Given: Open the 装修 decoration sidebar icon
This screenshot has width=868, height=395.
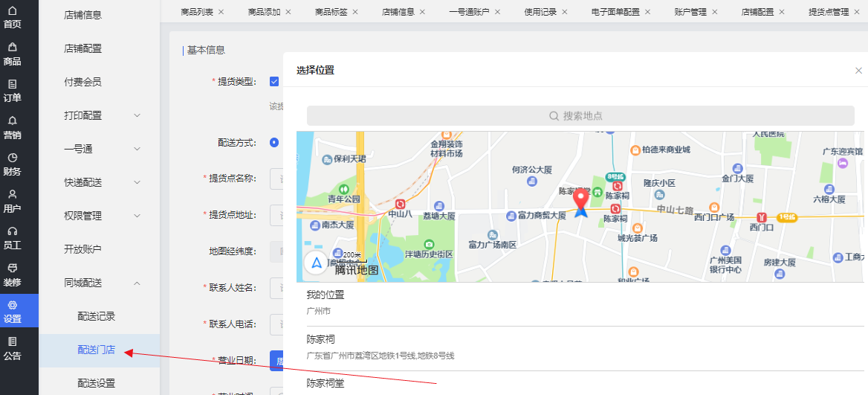Looking at the screenshot, I should coord(12,274).
